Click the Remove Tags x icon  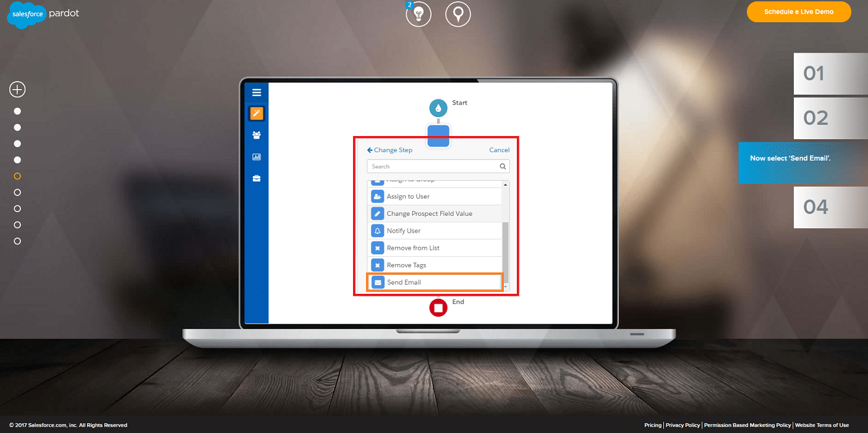(378, 265)
